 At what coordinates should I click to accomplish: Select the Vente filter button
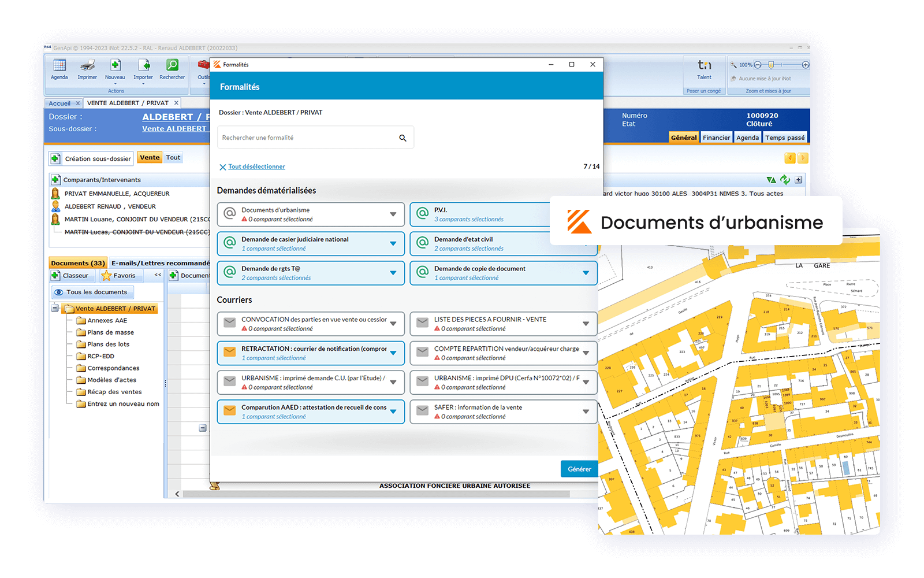pos(150,157)
